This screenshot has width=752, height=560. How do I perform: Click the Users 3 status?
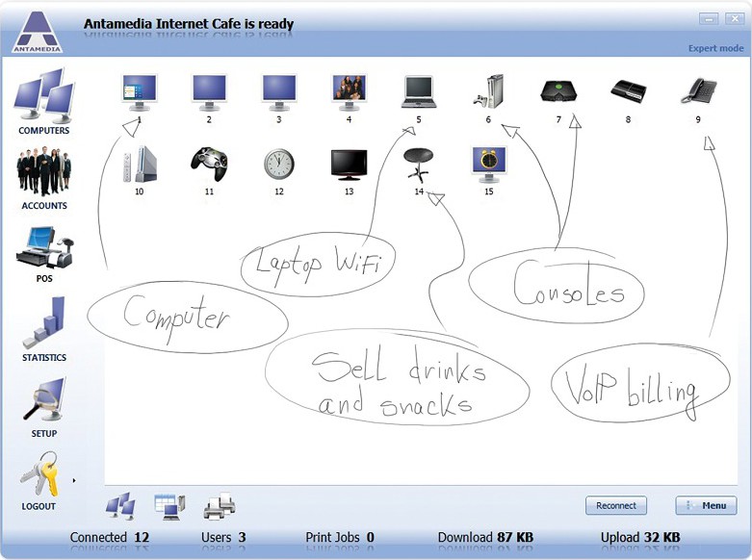[x=223, y=538]
